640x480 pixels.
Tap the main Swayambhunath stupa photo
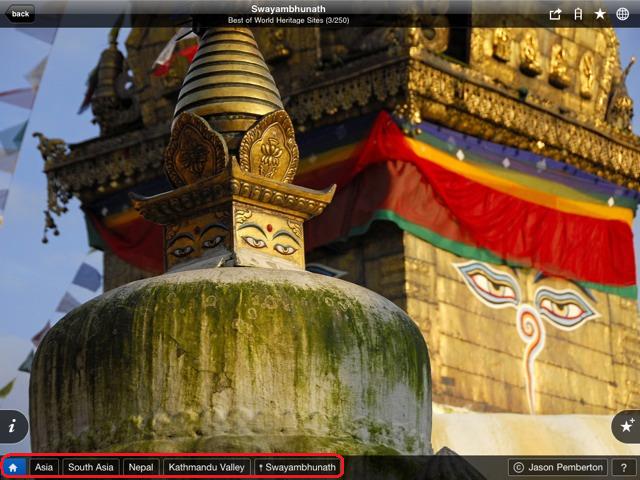320,241
